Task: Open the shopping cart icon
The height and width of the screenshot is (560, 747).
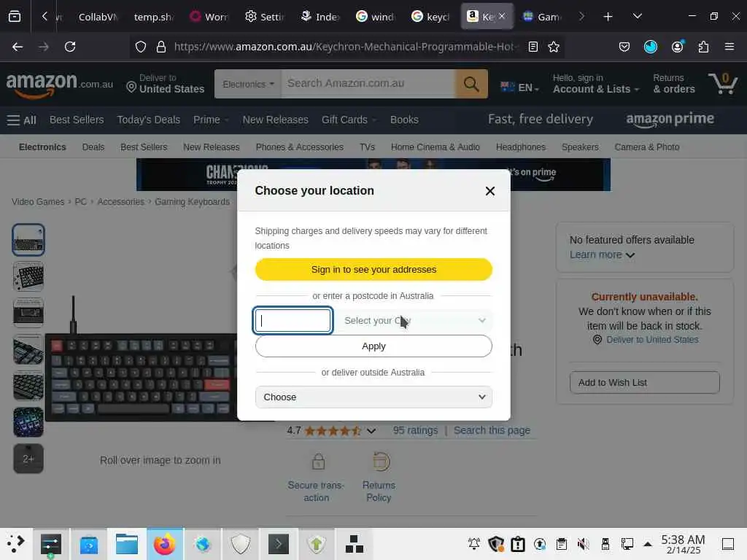Action: [723, 83]
